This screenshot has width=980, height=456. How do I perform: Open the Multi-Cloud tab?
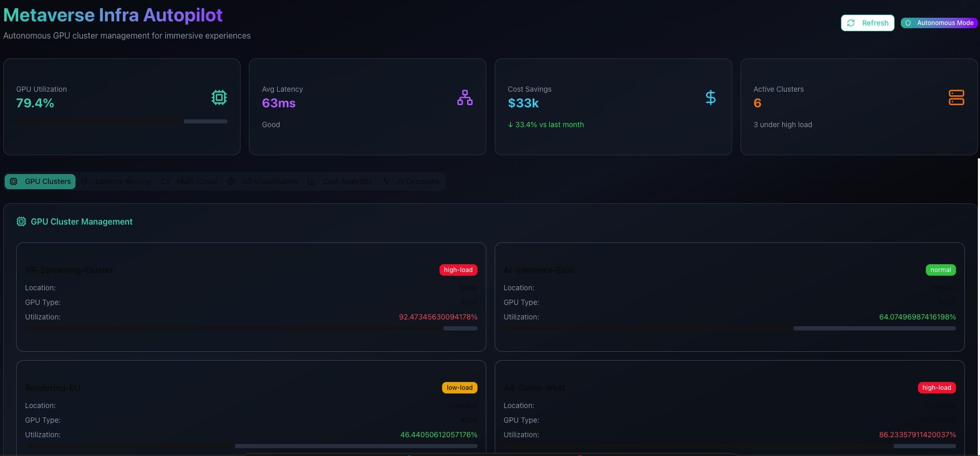click(189, 181)
